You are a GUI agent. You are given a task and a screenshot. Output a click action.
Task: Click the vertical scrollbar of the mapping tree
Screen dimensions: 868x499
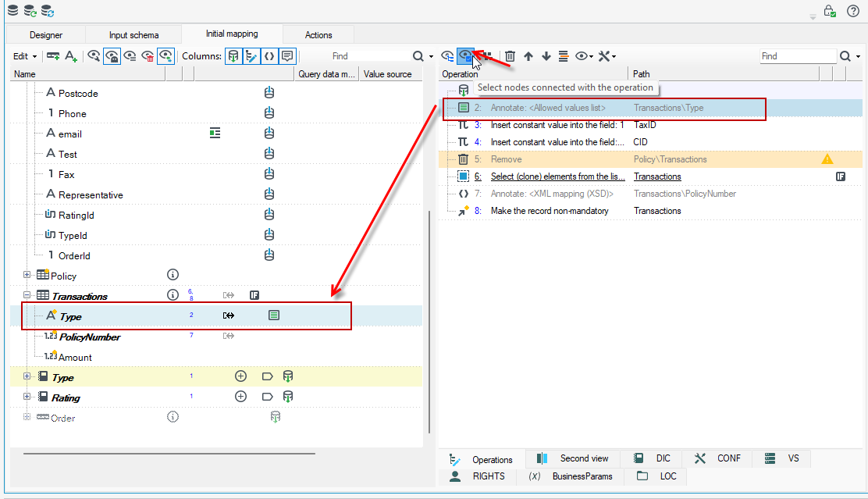tap(429, 322)
